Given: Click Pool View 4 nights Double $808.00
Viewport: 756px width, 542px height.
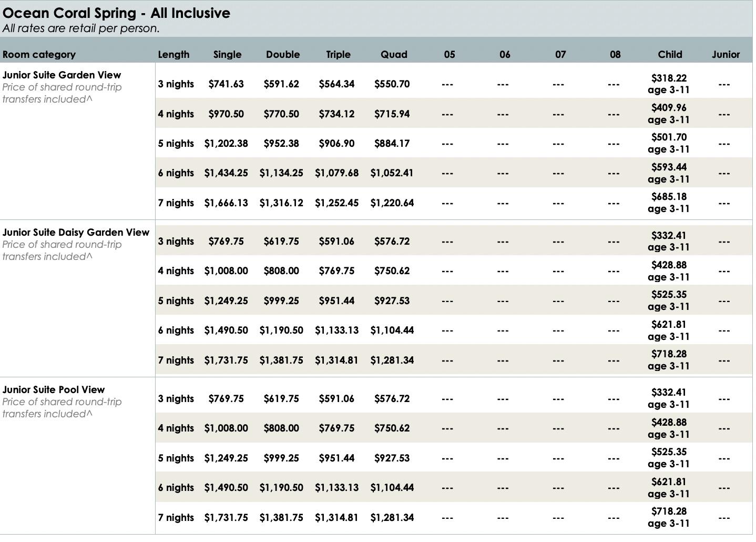Looking at the screenshot, I should [281, 428].
